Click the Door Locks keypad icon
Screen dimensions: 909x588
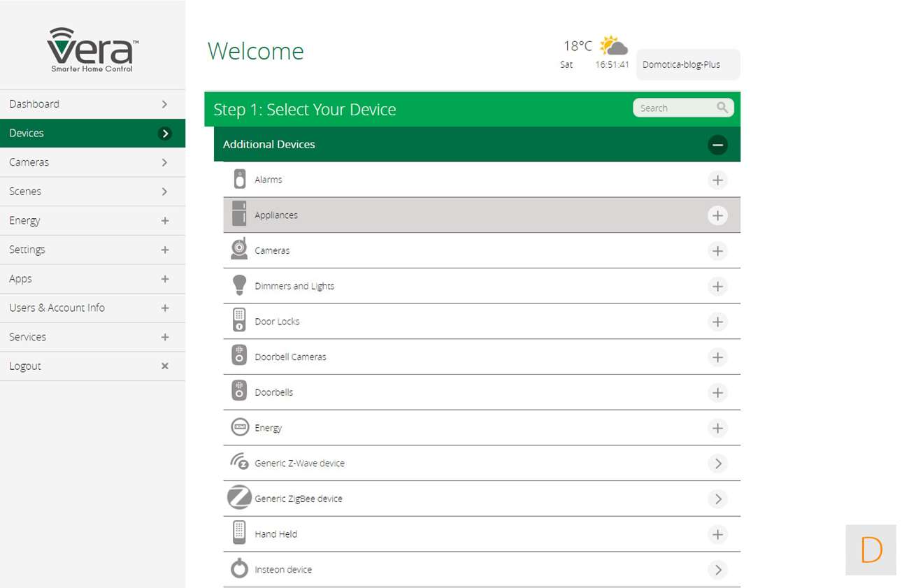pyautogui.click(x=239, y=321)
